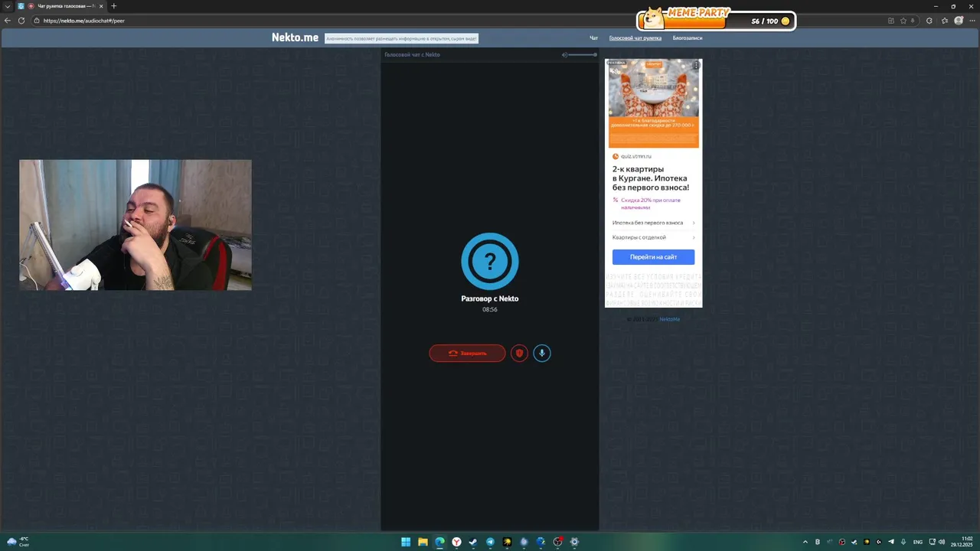Mute the microphone in voice chat
This screenshot has width=980, height=551.
click(x=542, y=353)
